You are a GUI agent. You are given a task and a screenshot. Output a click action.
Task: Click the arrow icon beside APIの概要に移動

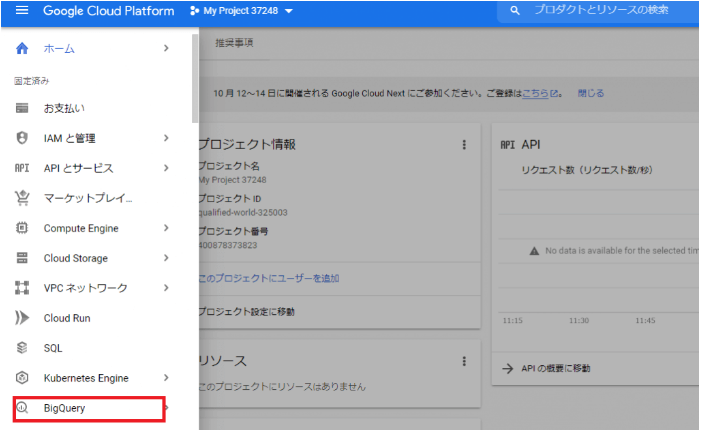tap(507, 368)
